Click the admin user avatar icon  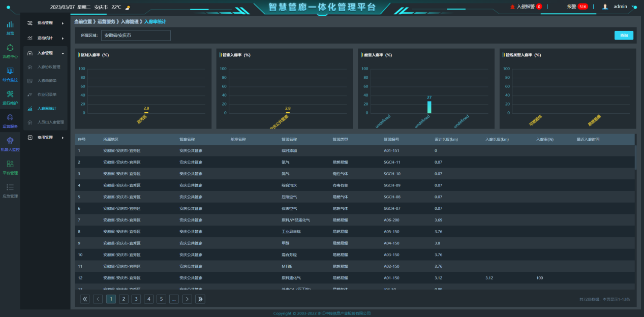(605, 7)
